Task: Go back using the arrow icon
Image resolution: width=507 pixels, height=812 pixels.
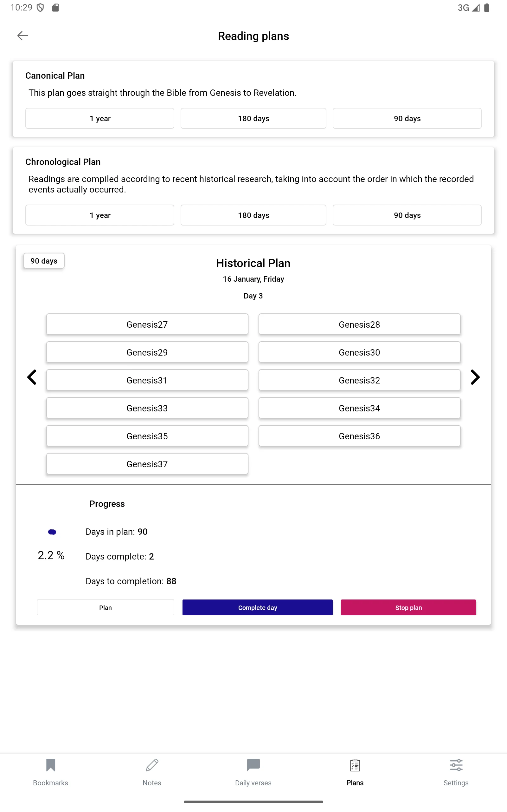Action: pyautogui.click(x=22, y=36)
